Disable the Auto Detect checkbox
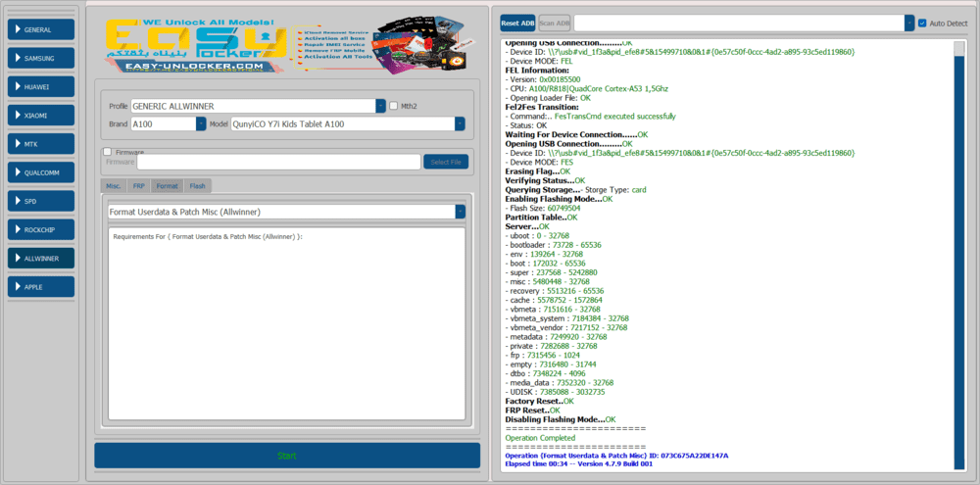The image size is (980, 485). (x=922, y=24)
